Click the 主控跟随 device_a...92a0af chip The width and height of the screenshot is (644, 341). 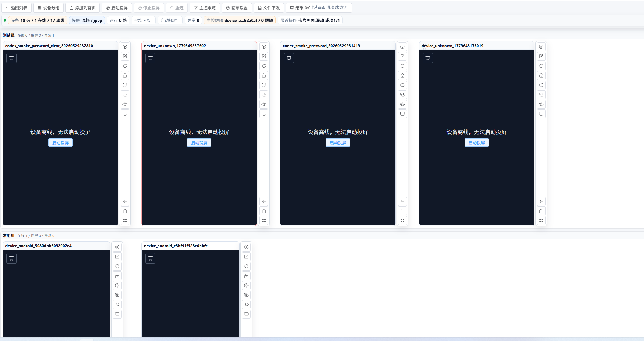[240, 21]
